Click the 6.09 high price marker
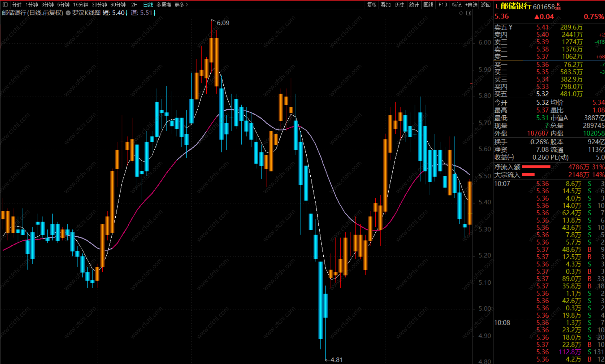Screen dimensions: 605x364 point(223,23)
